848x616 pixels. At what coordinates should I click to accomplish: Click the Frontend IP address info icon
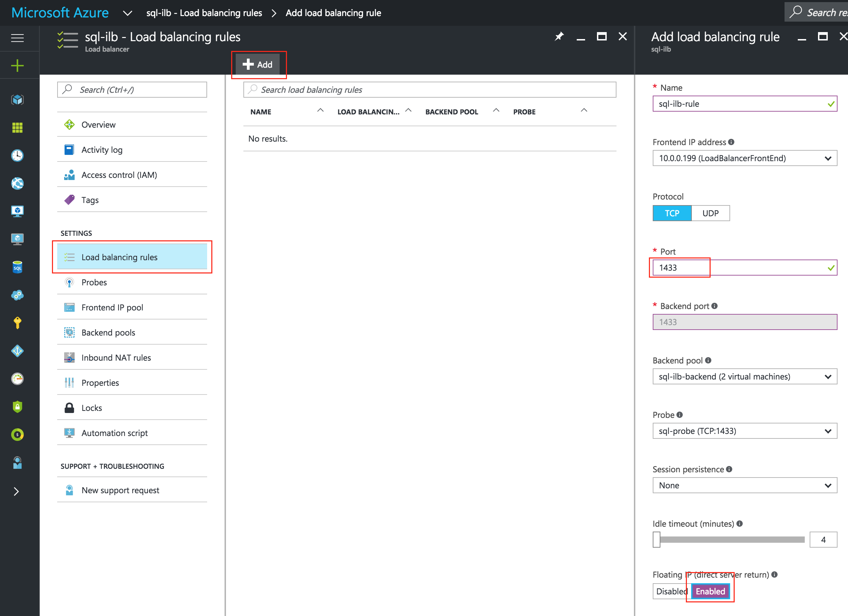coord(731,142)
